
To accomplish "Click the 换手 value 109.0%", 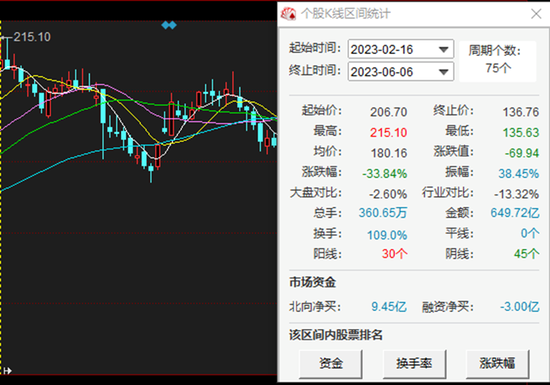I will click(x=387, y=235).
